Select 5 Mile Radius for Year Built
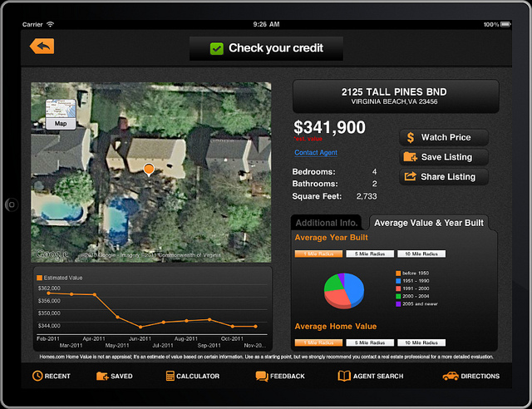This screenshot has width=532, height=409. point(370,254)
